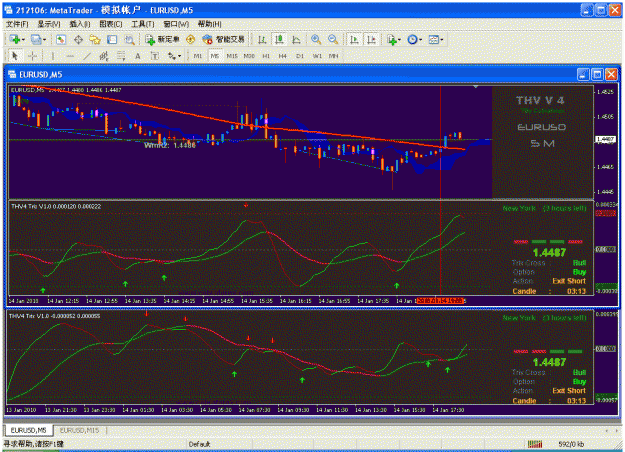This screenshot has height=452, width=625.
Task: Switch chart to candlestick style
Action: [x=279, y=39]
